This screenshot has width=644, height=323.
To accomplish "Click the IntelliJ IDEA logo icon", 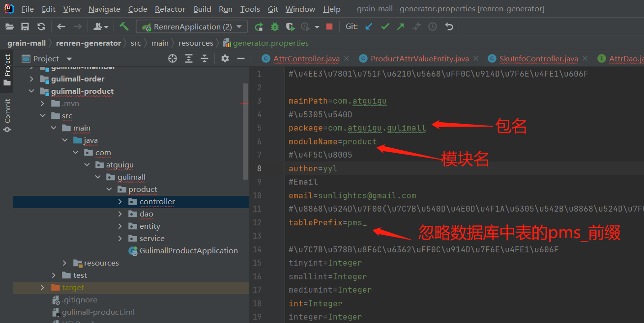I will [9, 8].
